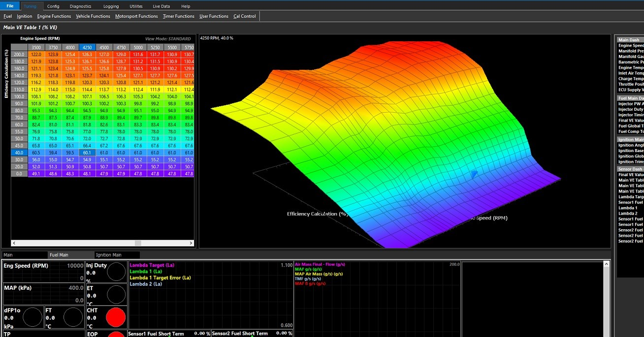644x337 pixels.
Task: Click the VE cell showing 112.9
Action: 36,90
